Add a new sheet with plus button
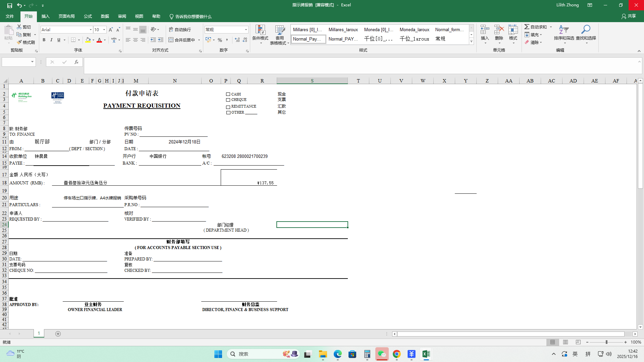Viewport: 644px width, 362px height. pos(58,334)
